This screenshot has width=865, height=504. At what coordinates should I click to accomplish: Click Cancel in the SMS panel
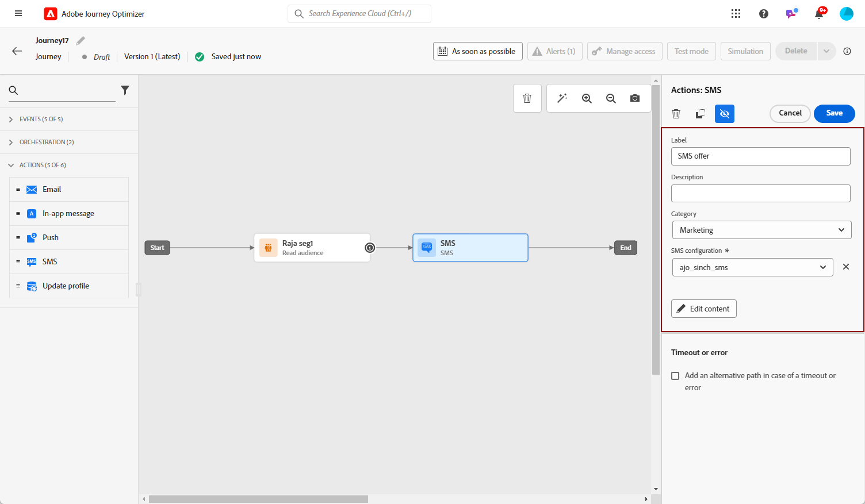790,113
